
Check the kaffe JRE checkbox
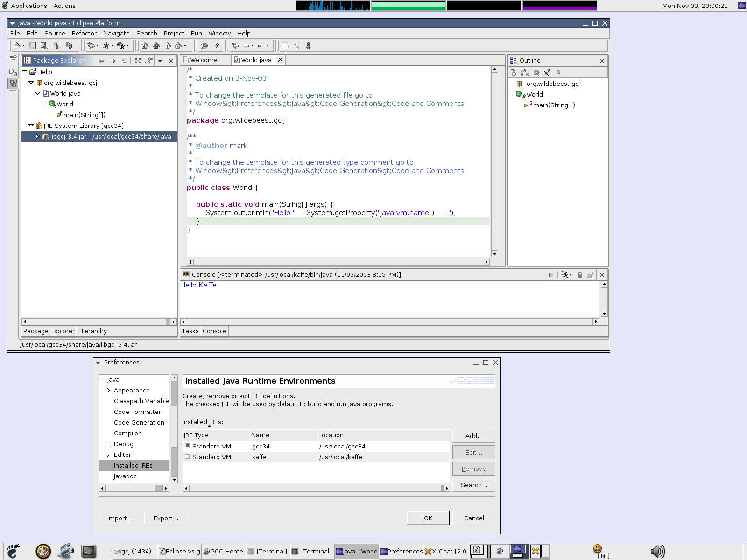pos(187,457)
